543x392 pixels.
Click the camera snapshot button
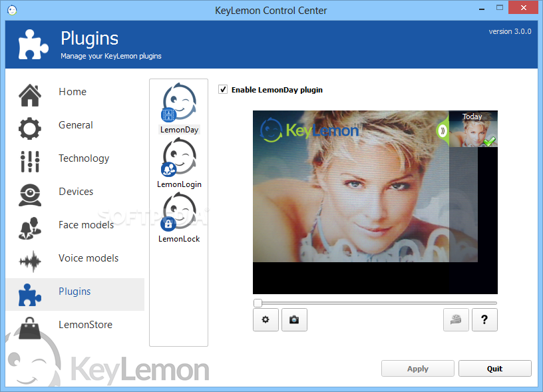coord(294,319)
